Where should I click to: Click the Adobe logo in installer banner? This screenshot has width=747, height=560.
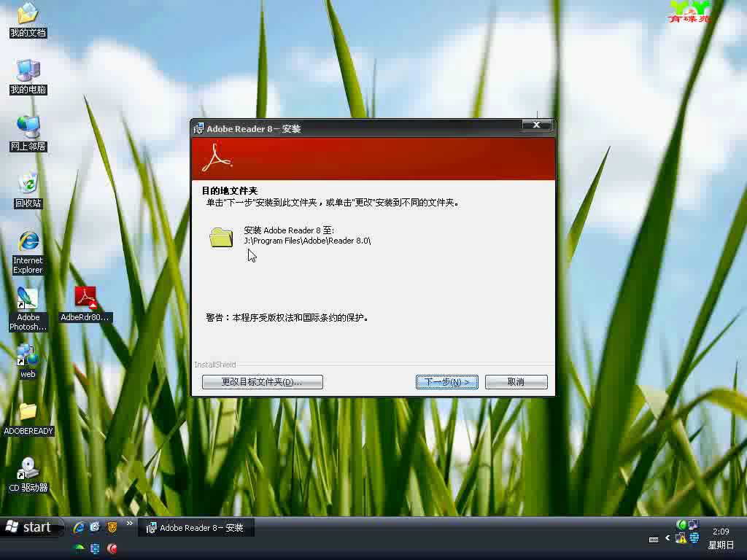217,157
